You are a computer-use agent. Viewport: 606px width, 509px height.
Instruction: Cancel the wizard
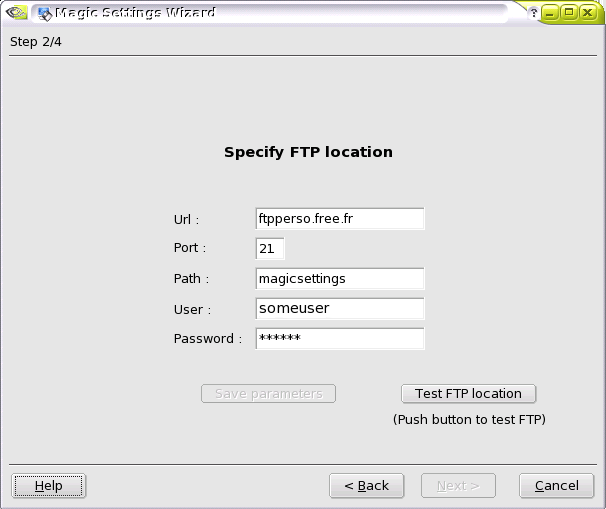click(557, 486)
